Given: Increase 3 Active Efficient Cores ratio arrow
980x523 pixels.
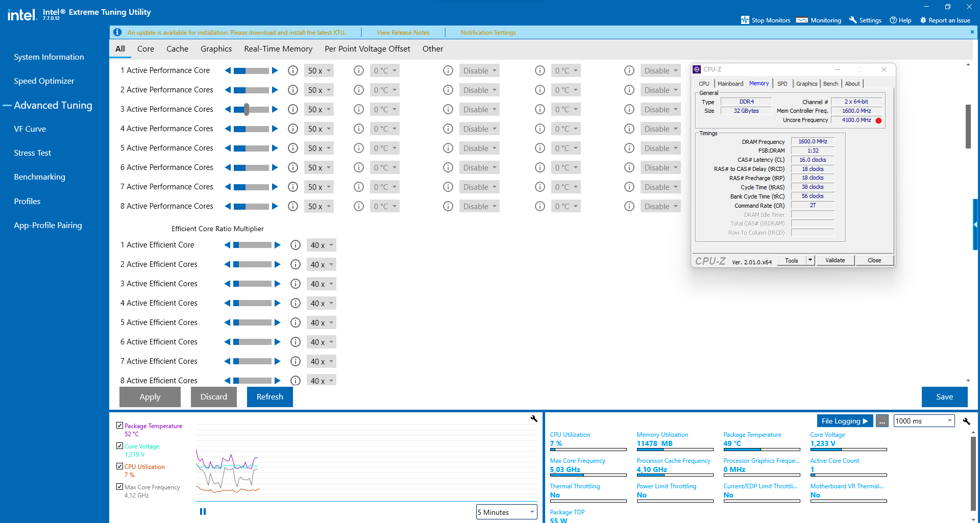Looking at the screenshot, I should point(278,284).
